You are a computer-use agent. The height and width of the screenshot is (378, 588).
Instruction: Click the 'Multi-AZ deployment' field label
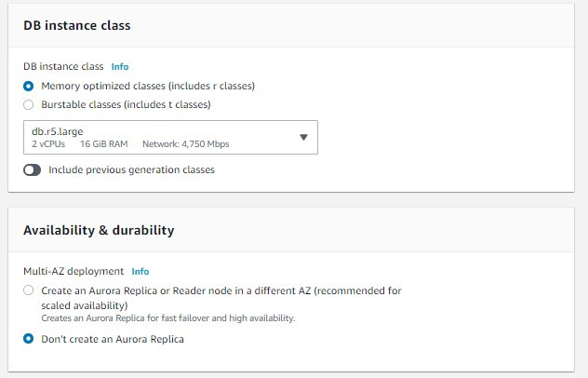coord(73,272)
